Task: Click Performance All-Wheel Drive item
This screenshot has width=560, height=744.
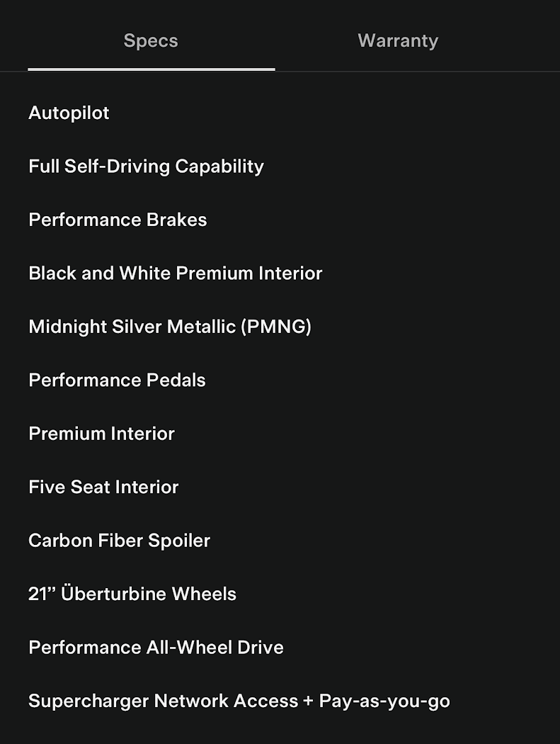Action: [x=156, y=648]
